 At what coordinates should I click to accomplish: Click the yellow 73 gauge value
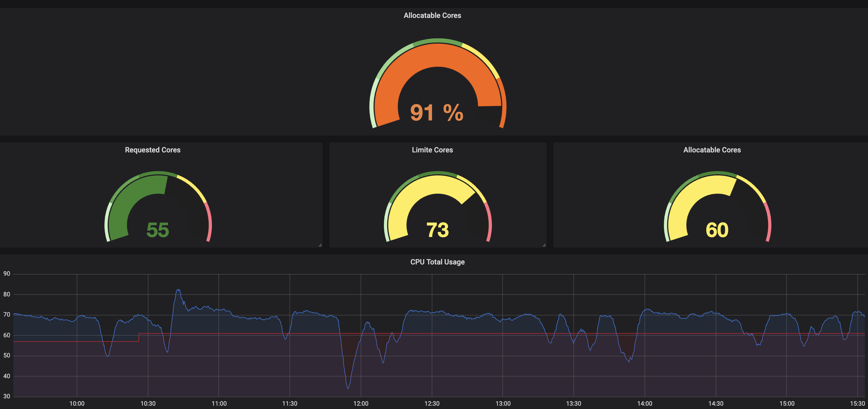pos(437,230)
